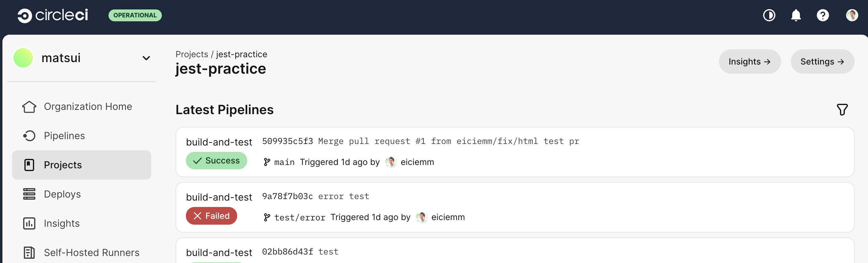Click the Deploys icon in the sidebar

pyautogui.click(x=29, y=194)
